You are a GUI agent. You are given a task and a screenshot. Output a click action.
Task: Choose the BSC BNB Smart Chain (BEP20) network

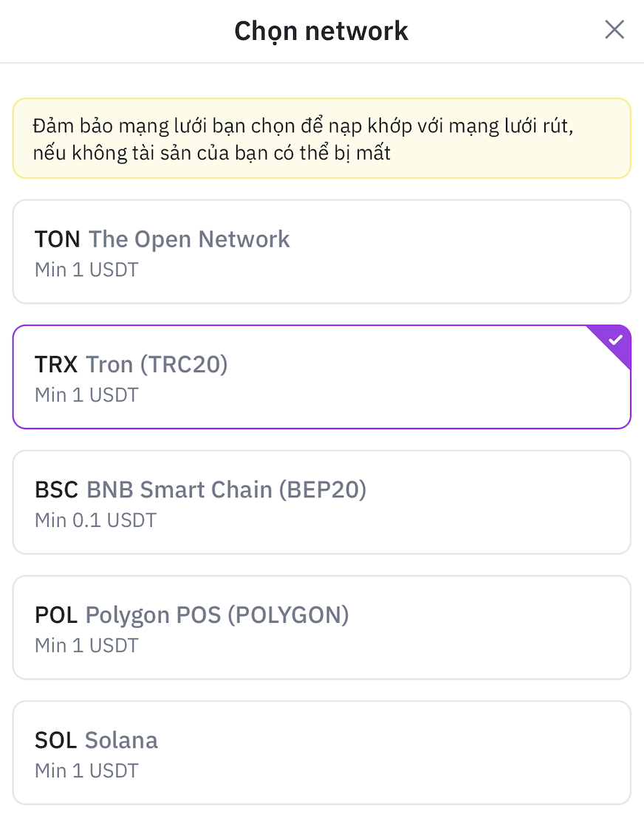(x=321, y=502)
